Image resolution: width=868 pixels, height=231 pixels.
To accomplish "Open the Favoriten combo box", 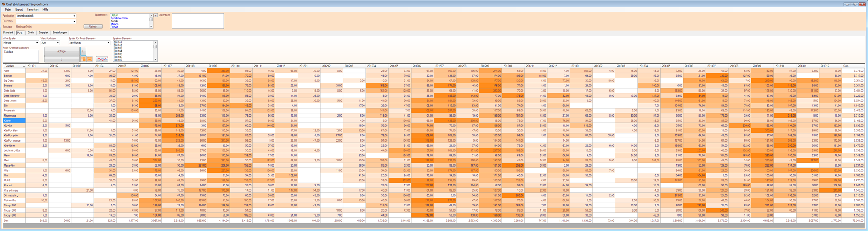I will 75,21.
